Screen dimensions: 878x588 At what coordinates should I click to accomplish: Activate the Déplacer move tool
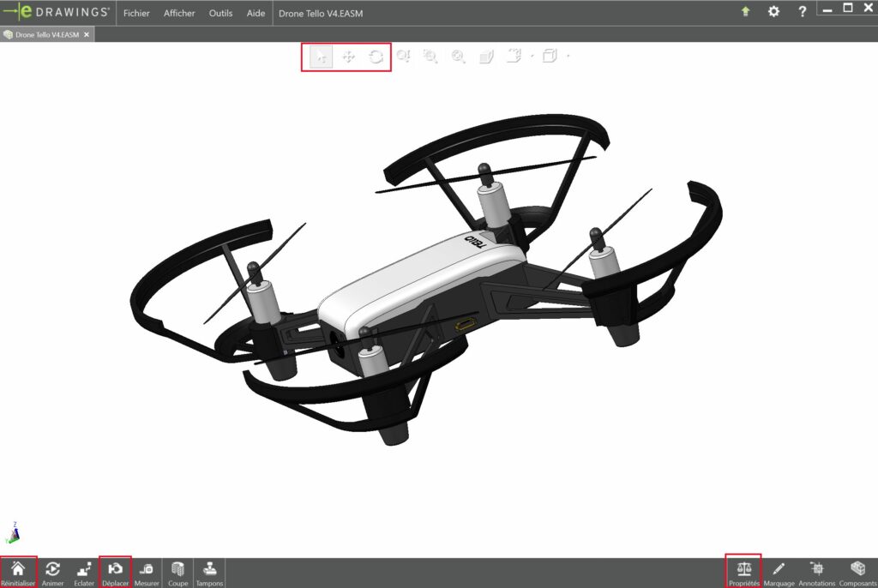point(116,573)
